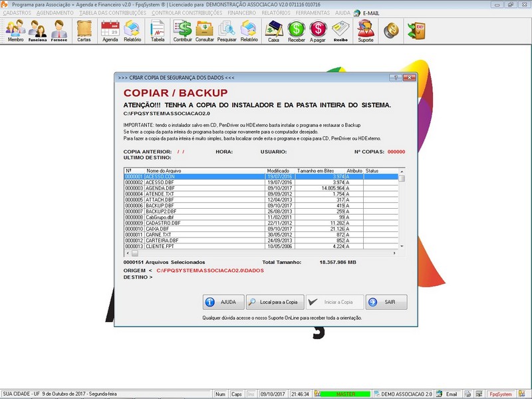Select the CabGrupo.dbf row
Screen dimensions: 532x399
[261, 217]
